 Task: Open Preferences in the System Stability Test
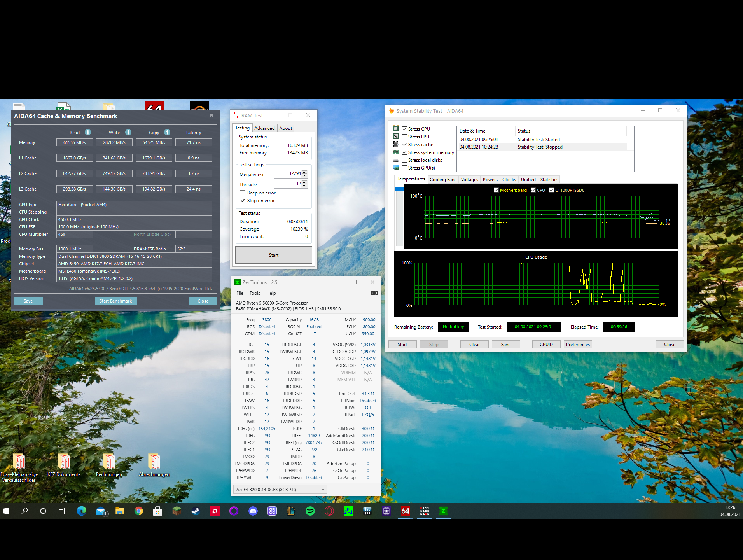(x=578, y=345)
